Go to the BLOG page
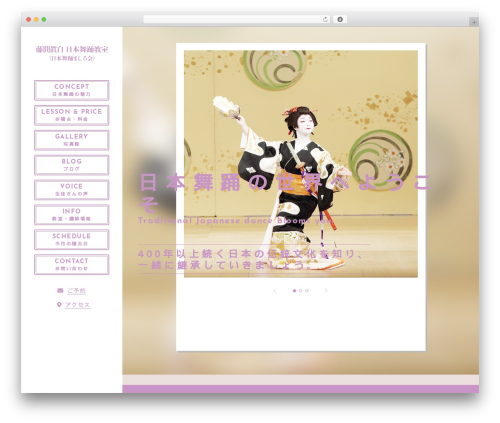The image size is (500, 423). (x=71, y=165)
